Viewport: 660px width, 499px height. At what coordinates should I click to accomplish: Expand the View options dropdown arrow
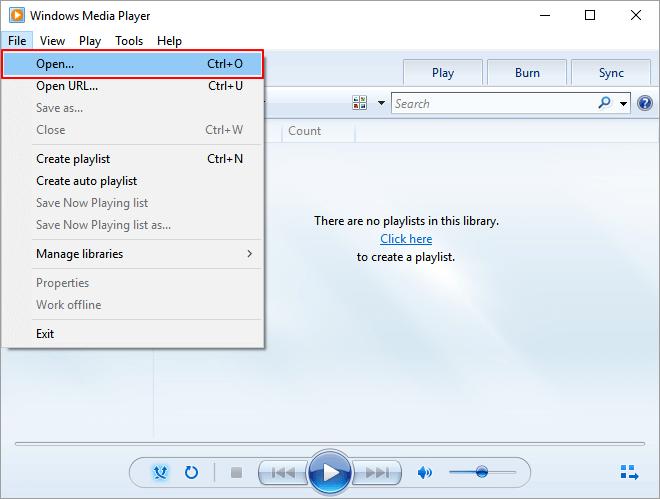point(381,103)
